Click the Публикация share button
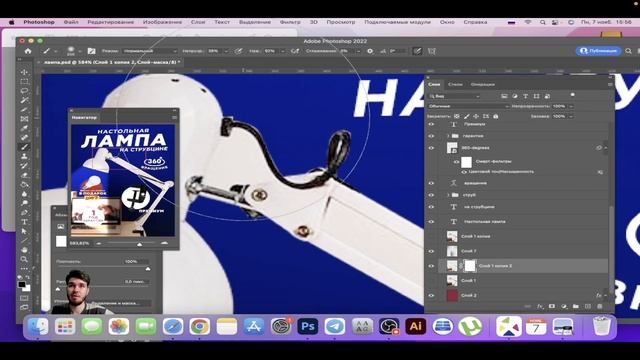This screenshot has height=360, width=640. pyautogui.click(x=598, y=51)
